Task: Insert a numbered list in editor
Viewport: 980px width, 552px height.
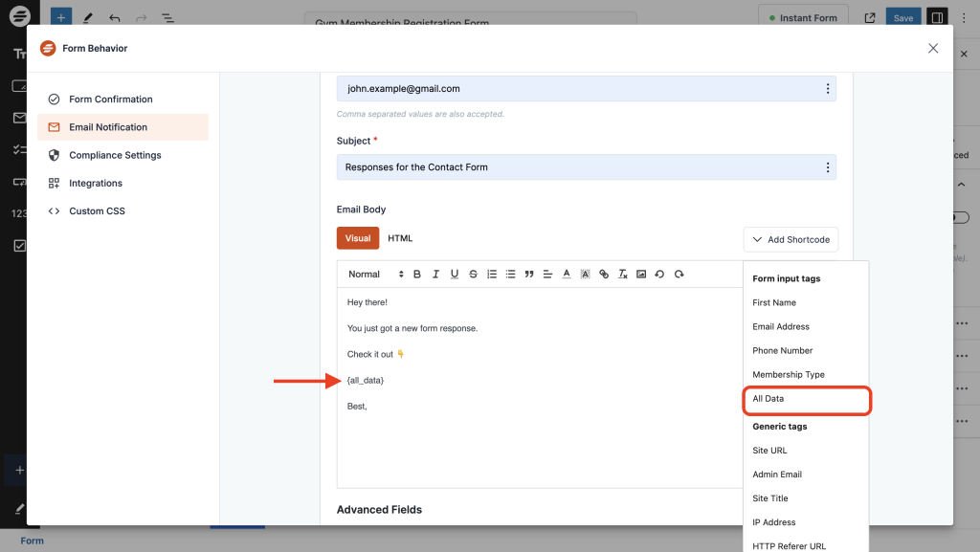Action: pos(492,275)
